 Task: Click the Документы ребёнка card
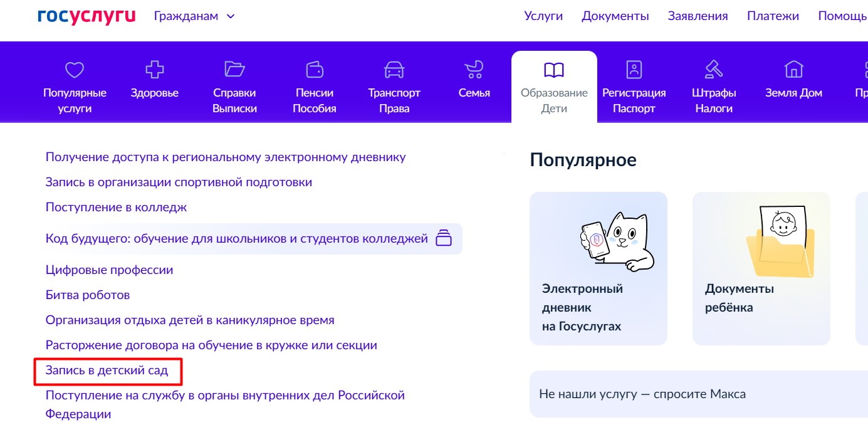761,268
